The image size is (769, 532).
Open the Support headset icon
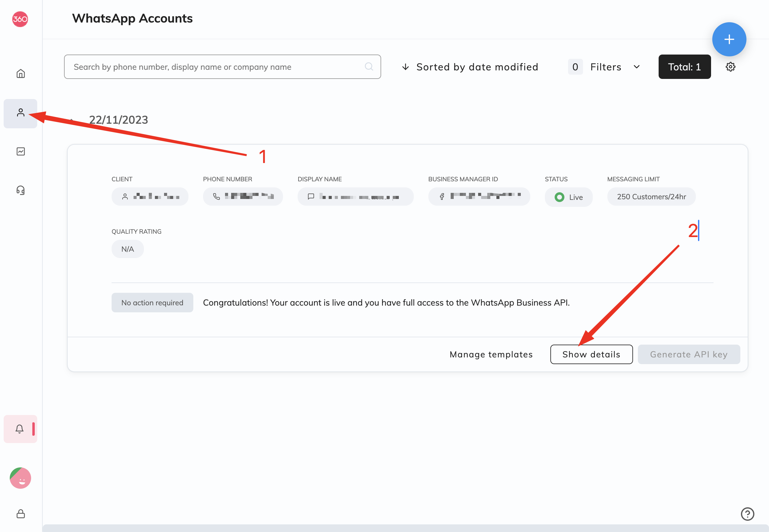coord(21,190)
